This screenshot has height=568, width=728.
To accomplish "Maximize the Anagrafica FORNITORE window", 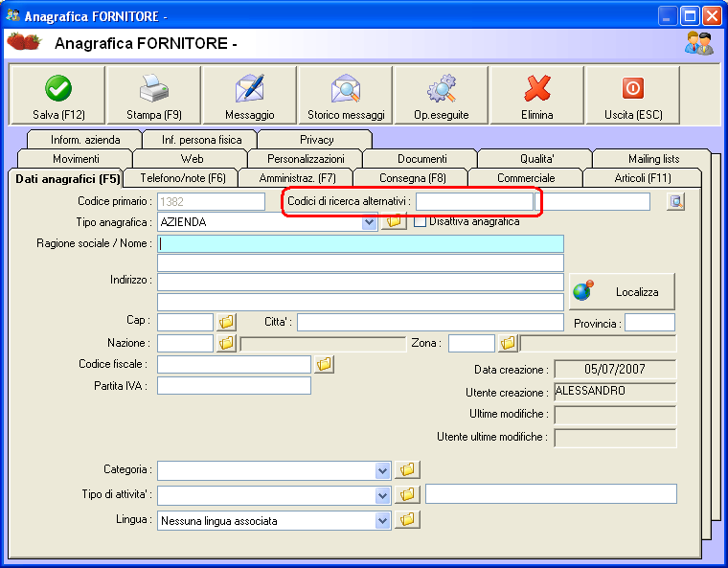I will point(690,16).
